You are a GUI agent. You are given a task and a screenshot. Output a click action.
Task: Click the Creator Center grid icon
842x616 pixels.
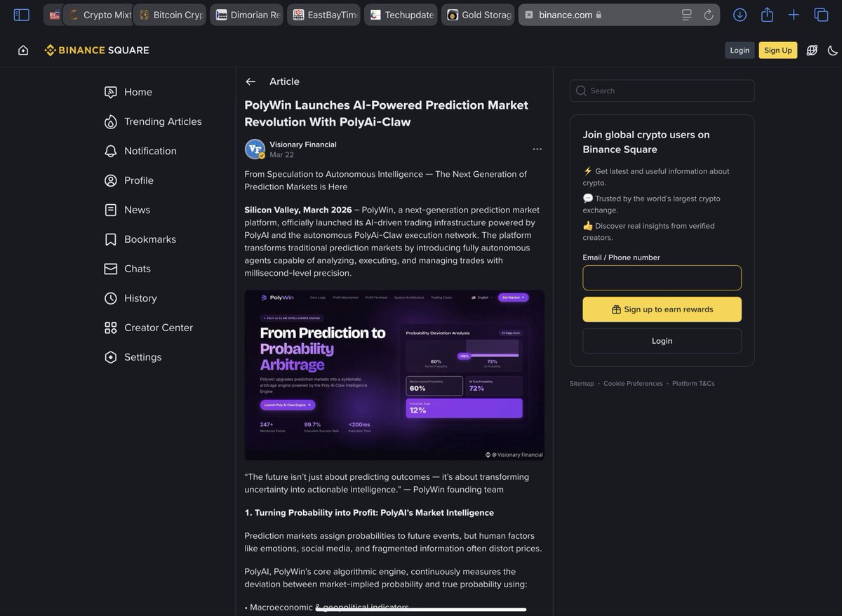[110, 328]
